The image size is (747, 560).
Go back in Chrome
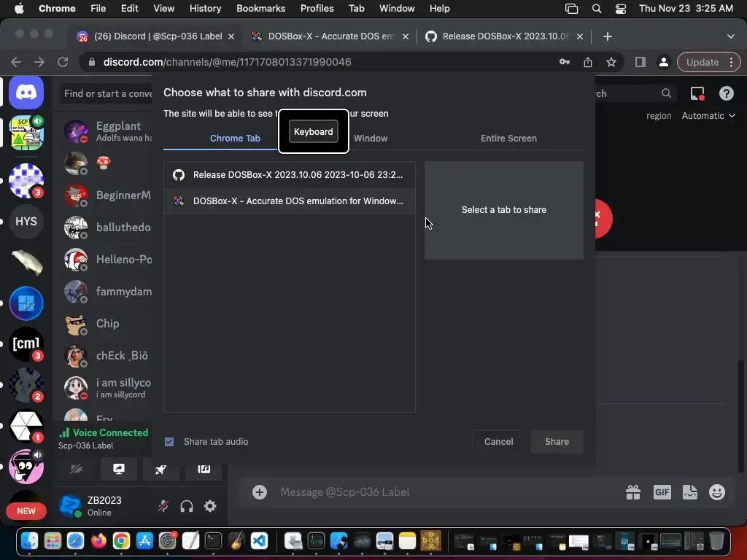coord(16,62)
